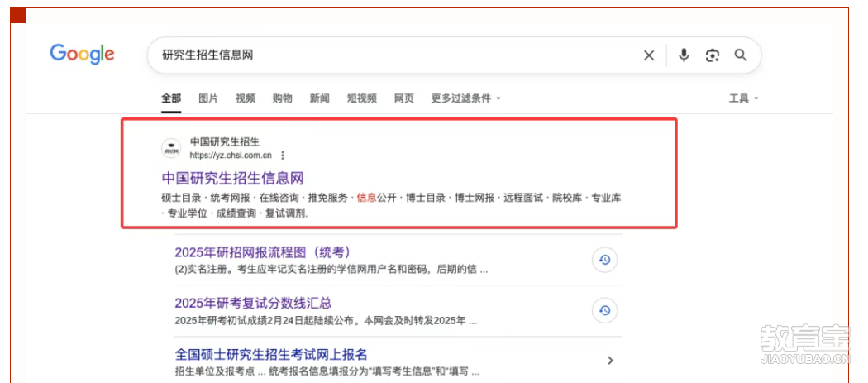Screen dimensions: 868x383
Task: Click snippet starting 招生单位及报考点
Action: [x=327, y=371]
